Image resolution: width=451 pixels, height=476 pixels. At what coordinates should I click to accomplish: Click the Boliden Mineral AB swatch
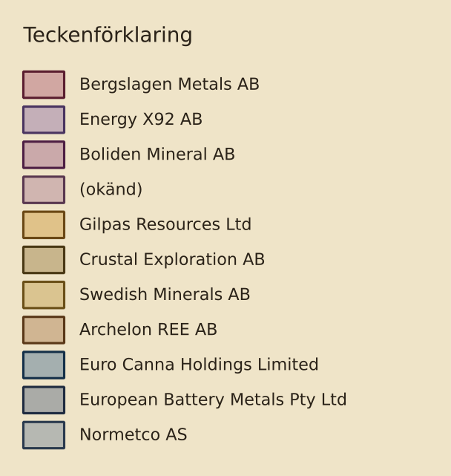coord(44,154)
